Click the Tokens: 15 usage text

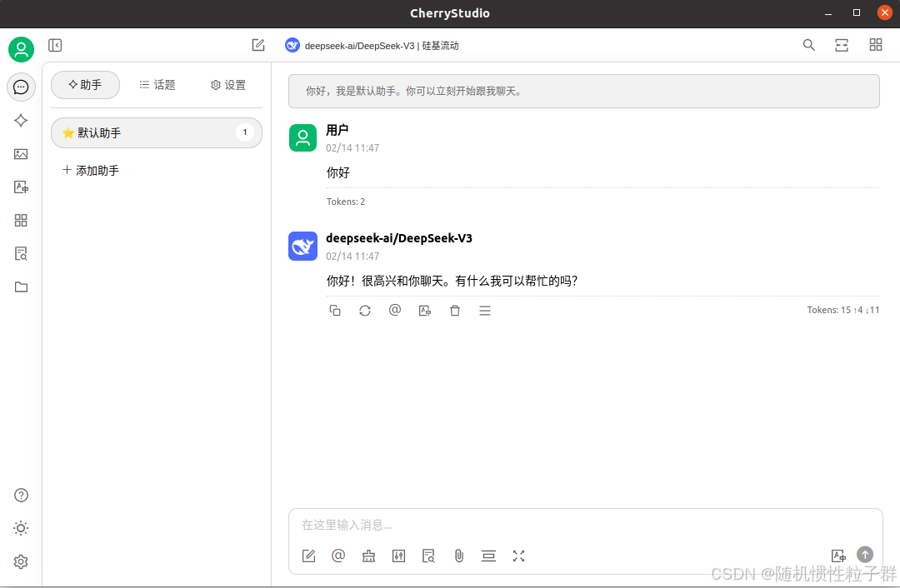pyautogui.click(x=843, y=310)
